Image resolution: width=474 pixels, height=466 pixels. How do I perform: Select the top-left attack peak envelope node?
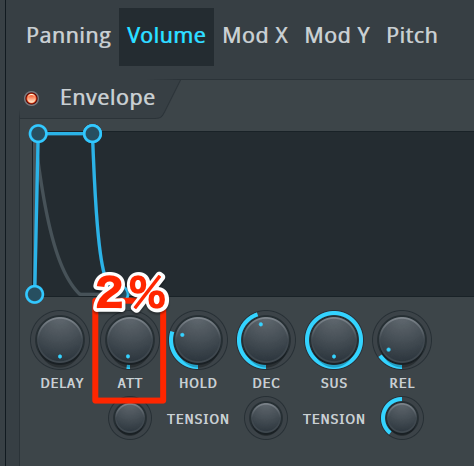[38, 134]
